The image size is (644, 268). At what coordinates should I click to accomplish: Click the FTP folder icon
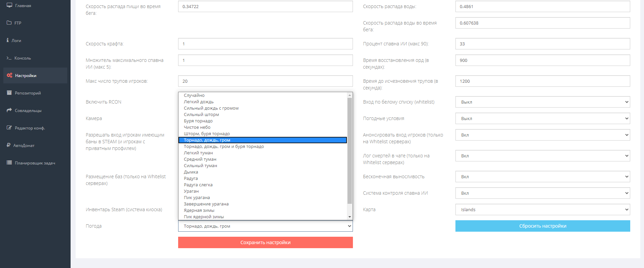(x=9, y=23)
